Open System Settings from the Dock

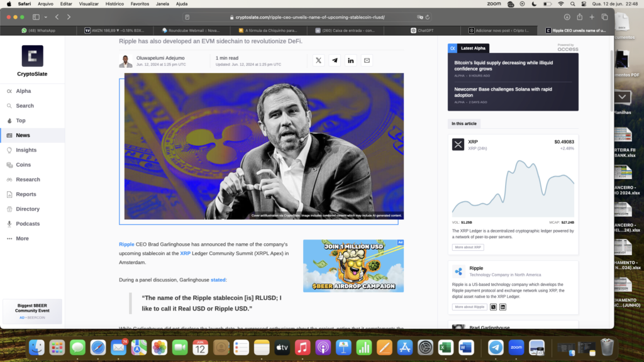tap(425, 348)
